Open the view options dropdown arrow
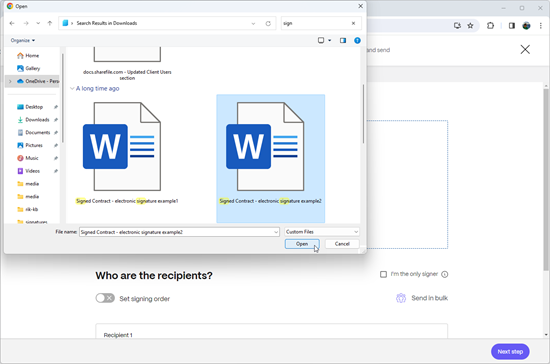This screenshot has width=550, height=364. tap(329, 40)
